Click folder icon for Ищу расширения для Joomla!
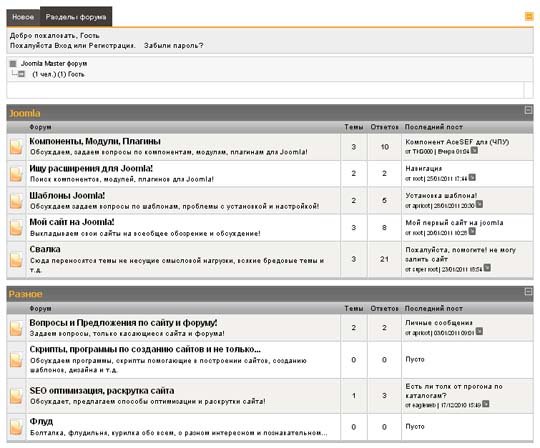The width and height of the screenshot is (540, 448). click(16, 174)
